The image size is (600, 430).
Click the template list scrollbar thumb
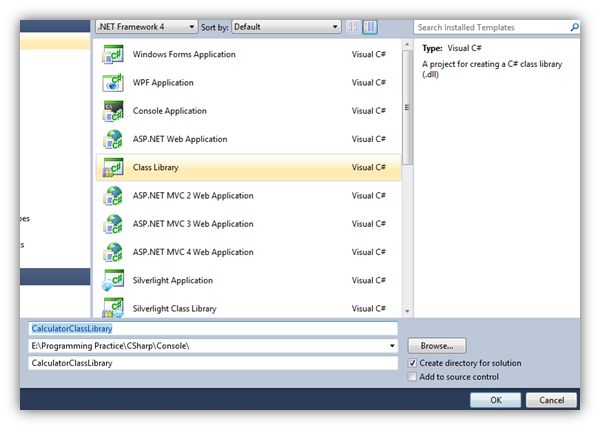tap(408, 107)
